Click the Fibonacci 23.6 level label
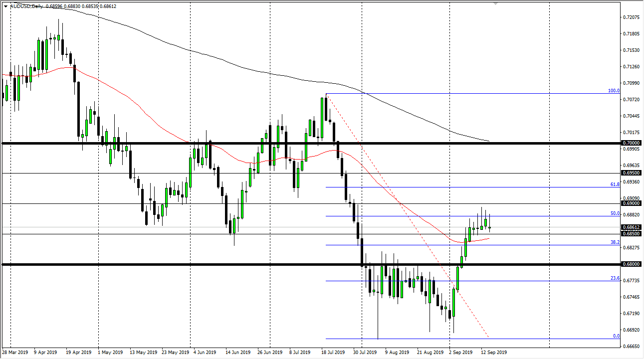Image resolution: width=644 pixels, height=359 pixels. (x=615, y=278)
